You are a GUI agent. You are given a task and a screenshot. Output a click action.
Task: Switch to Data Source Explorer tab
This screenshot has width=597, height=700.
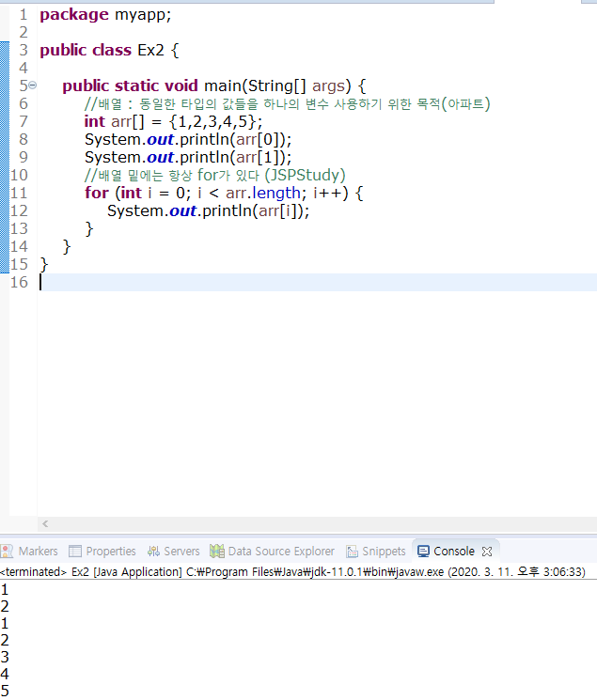pyautogui.click(x=281, y=552)
